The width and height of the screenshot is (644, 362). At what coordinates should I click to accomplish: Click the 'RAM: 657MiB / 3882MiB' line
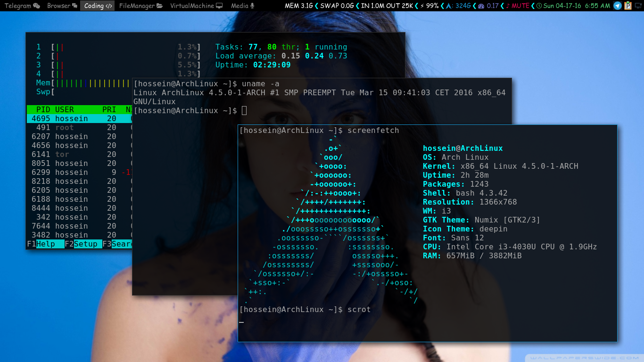472,256
